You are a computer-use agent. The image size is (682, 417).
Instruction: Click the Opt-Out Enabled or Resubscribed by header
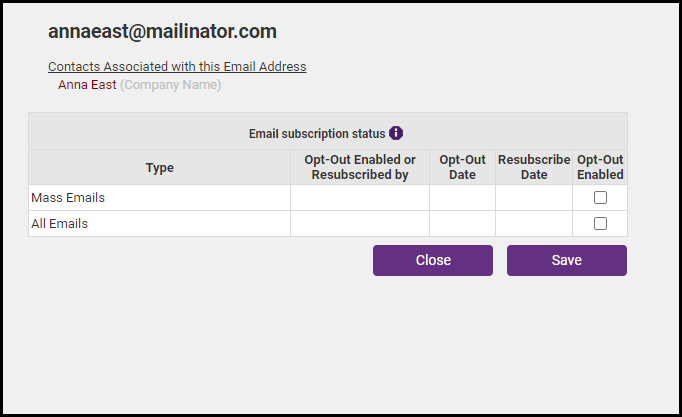pyautogui.click(x=360, y=167)
